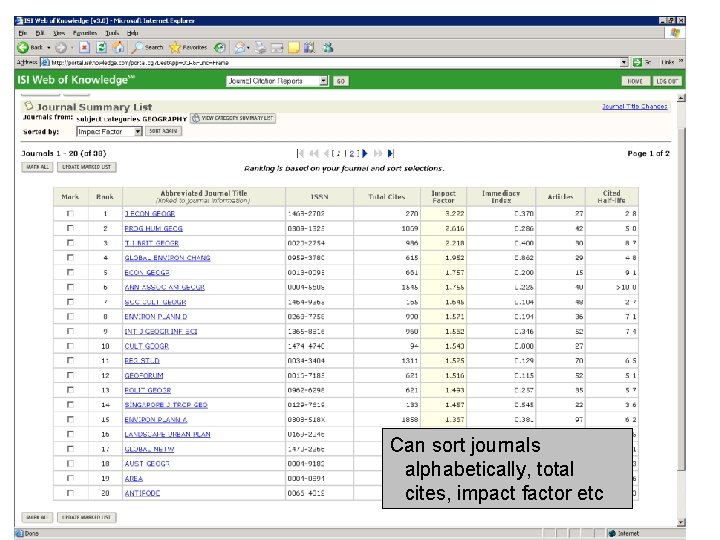Open the Help menu
Image resolution: width=720 pixels, height=540 pixels.
(133, 33)
